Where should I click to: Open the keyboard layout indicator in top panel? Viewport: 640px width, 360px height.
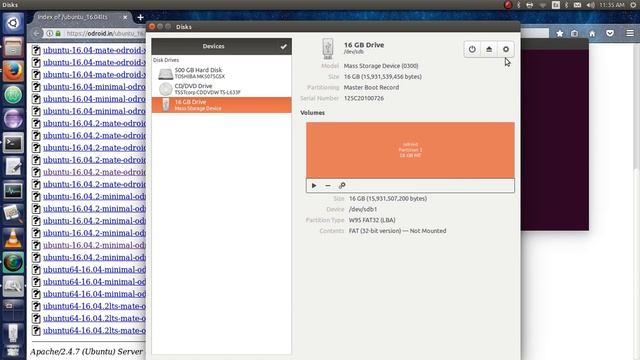tap(556, 5)
